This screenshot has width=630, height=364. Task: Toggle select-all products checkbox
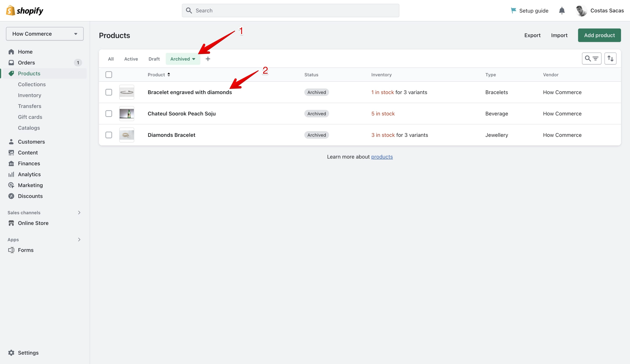109,75
